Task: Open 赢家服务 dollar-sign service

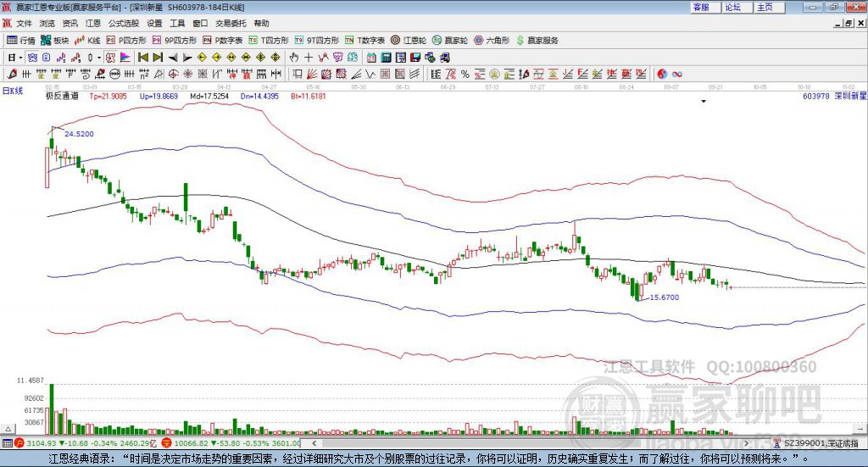Action: (x=537, y=41)
